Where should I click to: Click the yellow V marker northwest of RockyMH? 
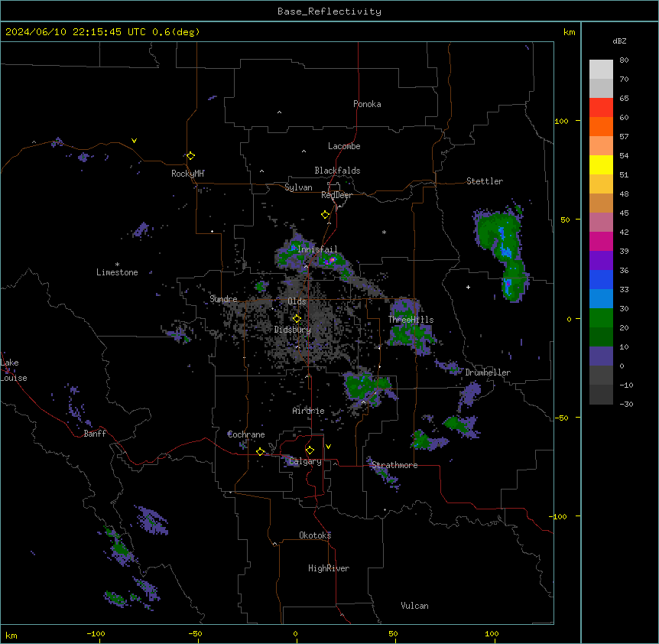pyautogui.click(x=134, y=141)
